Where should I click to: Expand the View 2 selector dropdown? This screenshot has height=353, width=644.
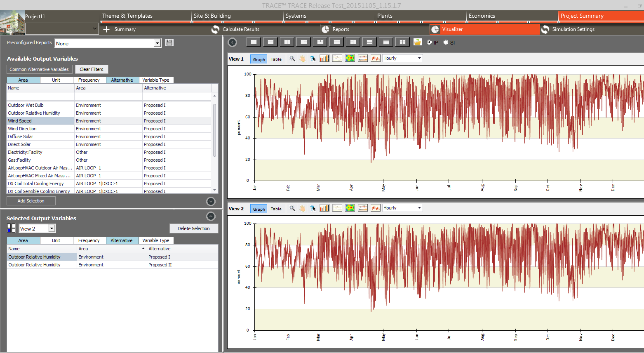point(52,228)
